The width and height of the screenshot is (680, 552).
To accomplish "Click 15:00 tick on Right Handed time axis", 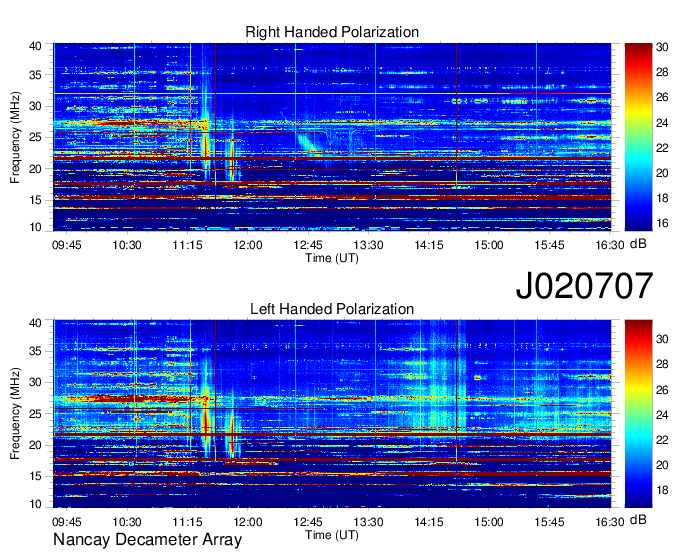I will (489, 245).
